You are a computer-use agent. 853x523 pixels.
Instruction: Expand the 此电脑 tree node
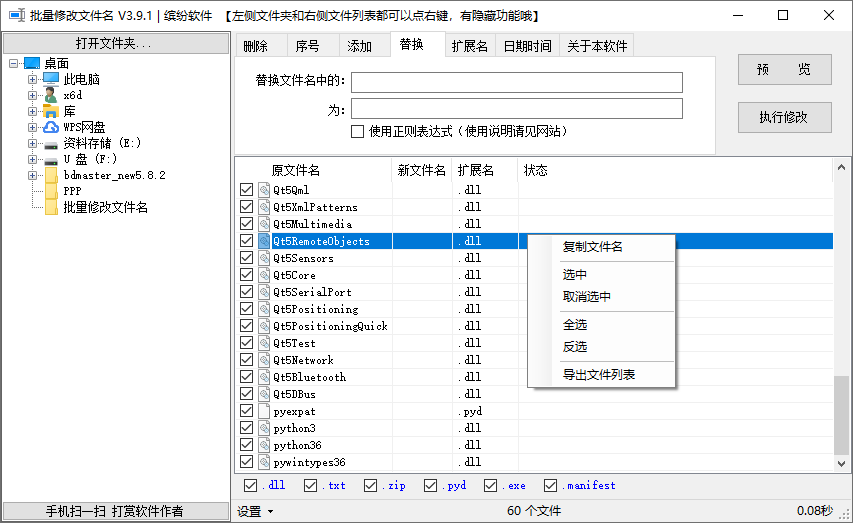[x=33, y=79]
